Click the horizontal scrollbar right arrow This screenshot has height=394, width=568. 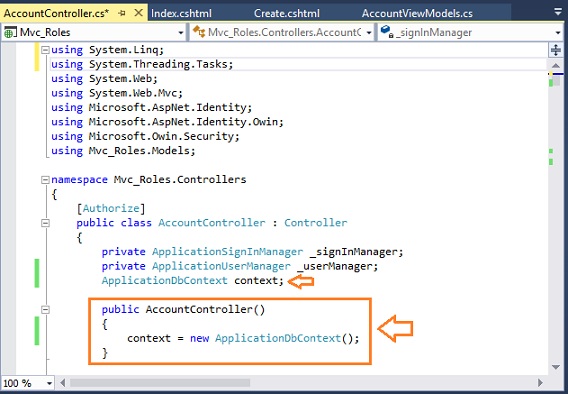tap(540, 383)
